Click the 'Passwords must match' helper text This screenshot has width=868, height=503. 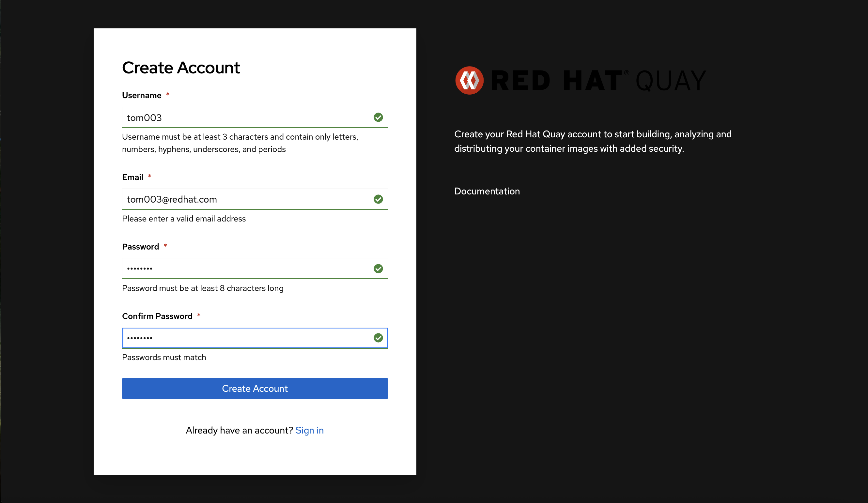(164, 358)
